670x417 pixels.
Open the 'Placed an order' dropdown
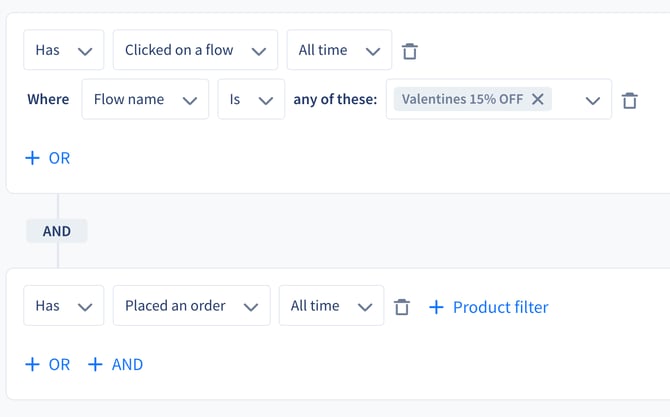(x=191, y=305)
